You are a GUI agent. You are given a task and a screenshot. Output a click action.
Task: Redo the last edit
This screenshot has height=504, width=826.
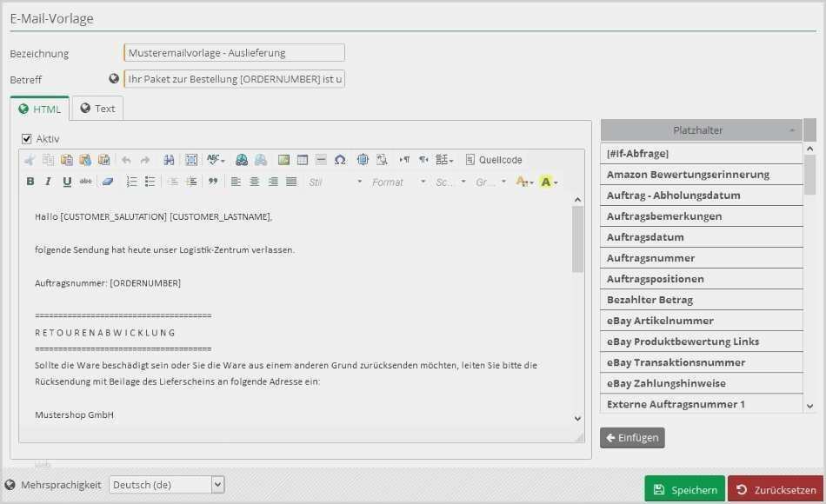145,160
